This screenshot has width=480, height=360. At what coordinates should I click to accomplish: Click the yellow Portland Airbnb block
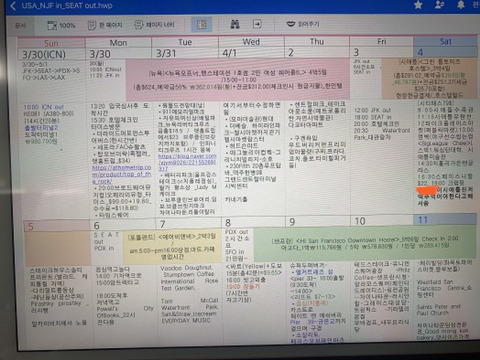(x=172, y=246)
